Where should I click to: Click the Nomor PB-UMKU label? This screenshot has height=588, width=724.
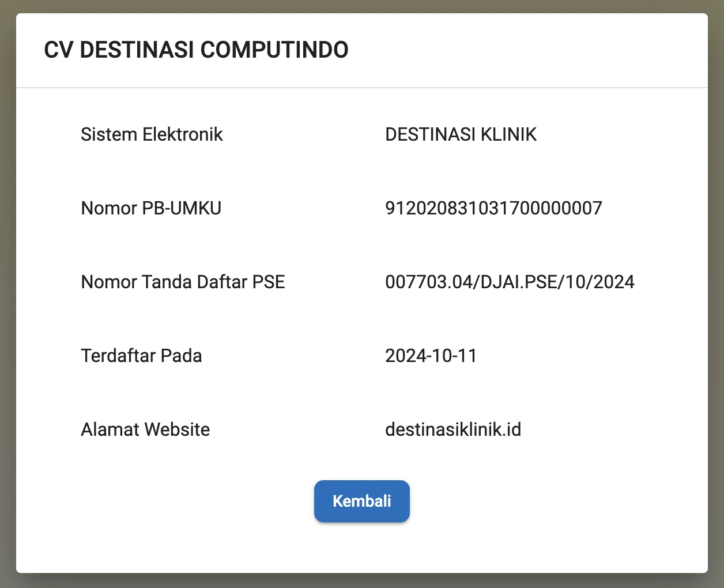[x=151, y=208]
